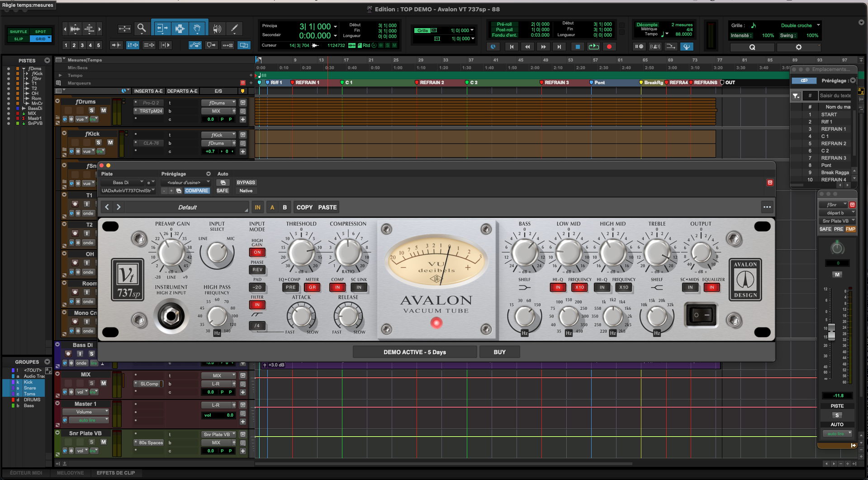Image resolution: width=868 pixels, height=480 pixels.
Task: Open the GROUPES list options menu
Action: 47,362
